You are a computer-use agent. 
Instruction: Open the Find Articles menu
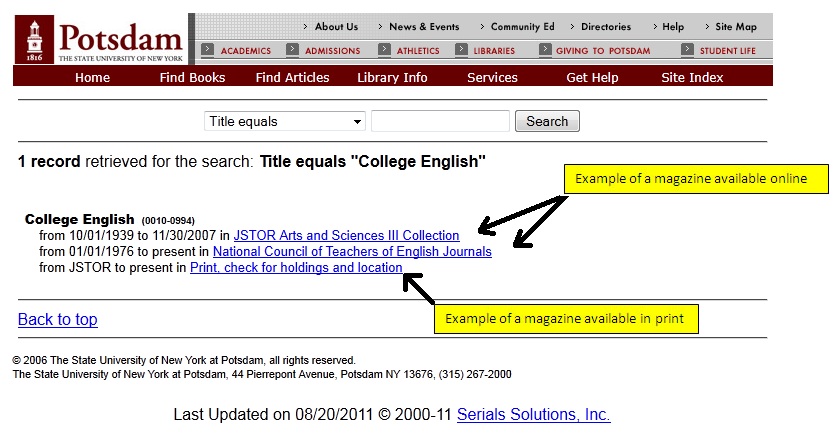coord(293,77)
